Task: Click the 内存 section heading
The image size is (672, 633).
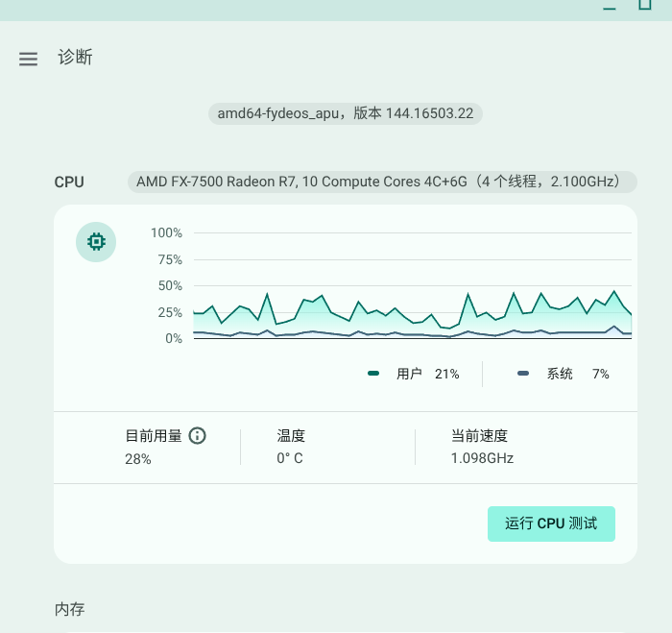Action: 69,609
